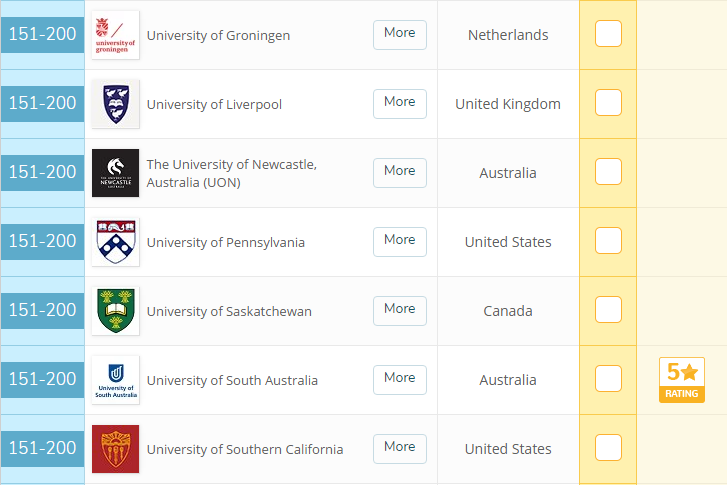
Task: Expand More details for University of Liverpool
Action: point(400,103)
